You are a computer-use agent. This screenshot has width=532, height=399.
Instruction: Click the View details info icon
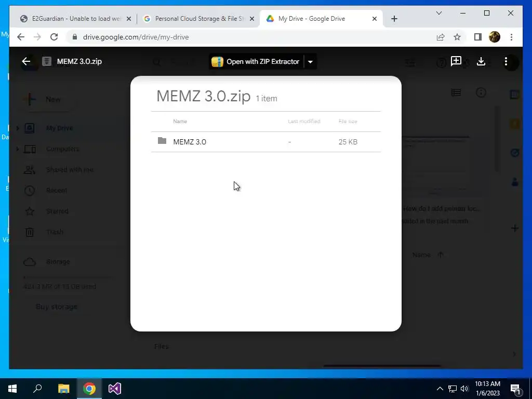point(481,92)
